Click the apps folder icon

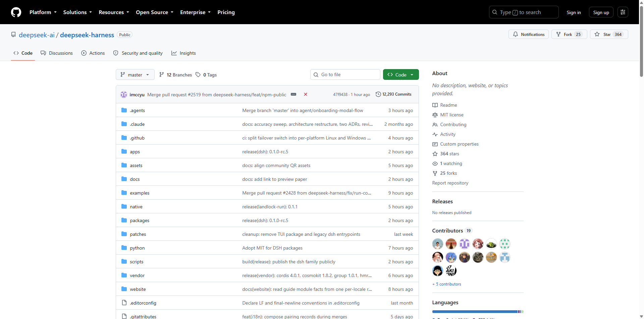click(124, 151)
